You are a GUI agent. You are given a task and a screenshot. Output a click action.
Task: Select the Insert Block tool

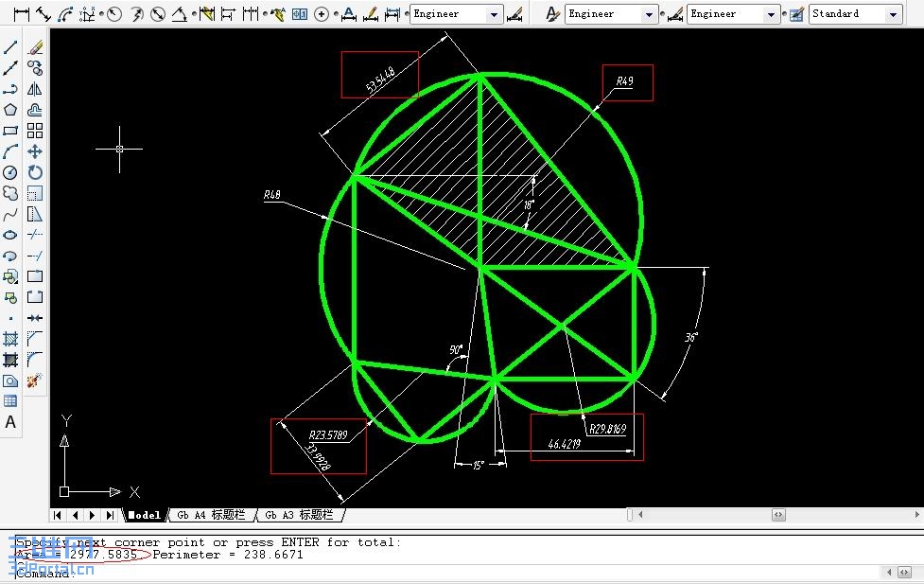pos(10,276)
